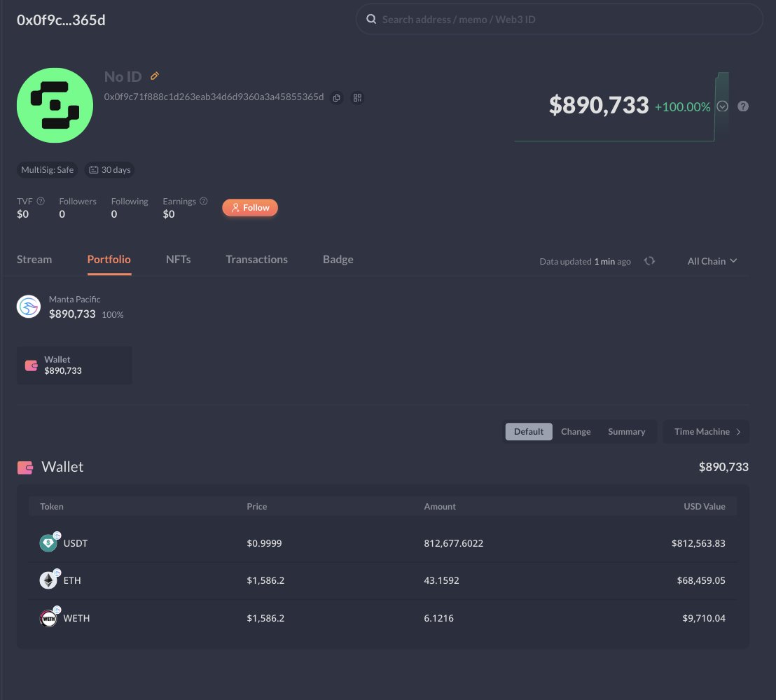Switch to Change view

pyautogui.click(x=576, y=432)
